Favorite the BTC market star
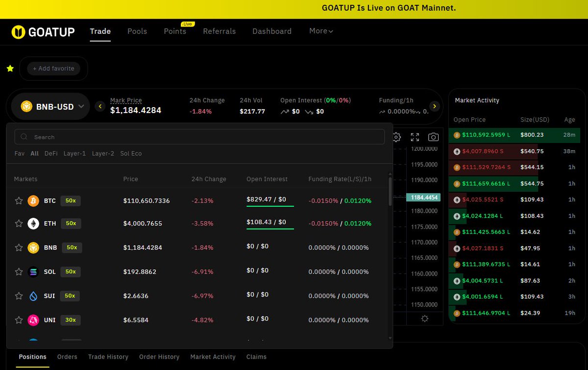588x370 pixels. coord(19,201)
